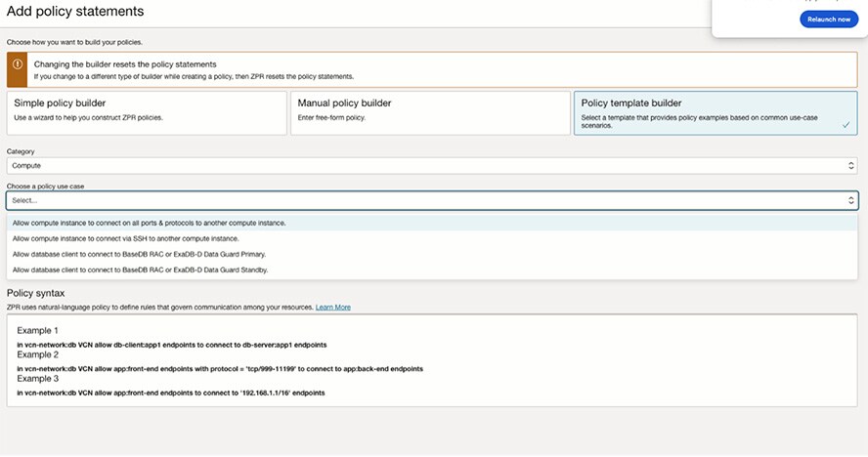Click the Category dropdown arrow icon
The height and width of the screenshot is (457, 868).
tap(850, 166)
